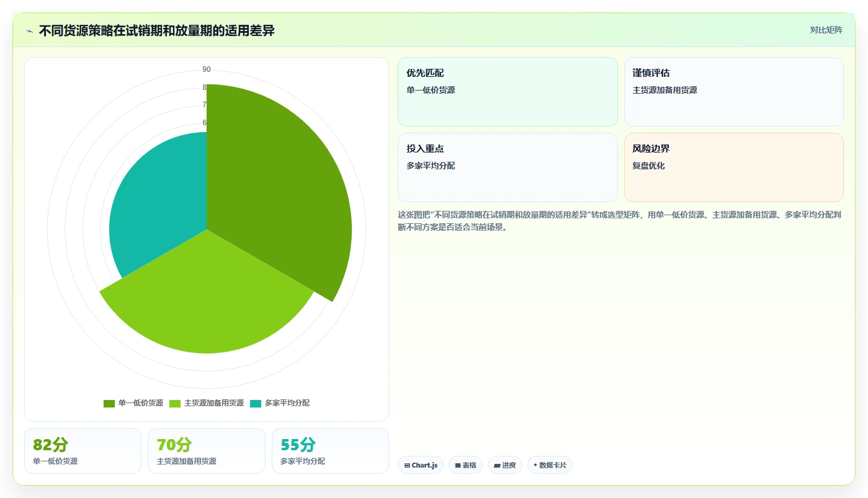Click the 进度 tag chip

point(505,465)
